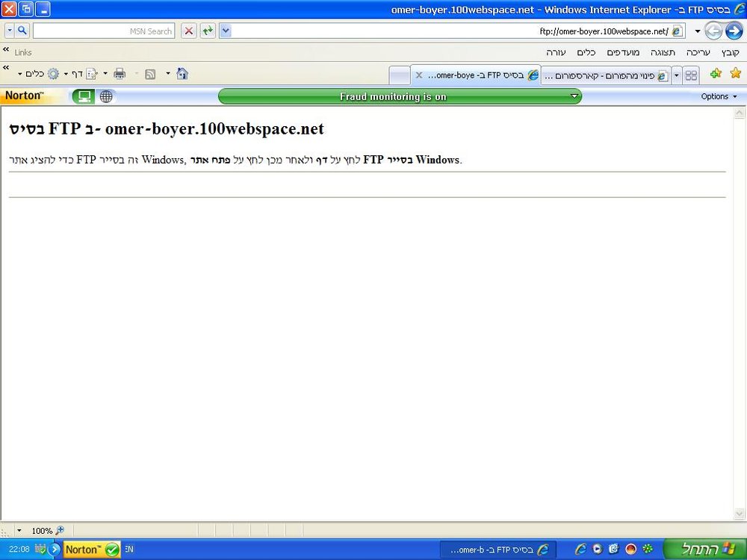
Task: Restore down the Internet Explorer window
Action: (x=25, y=8)
